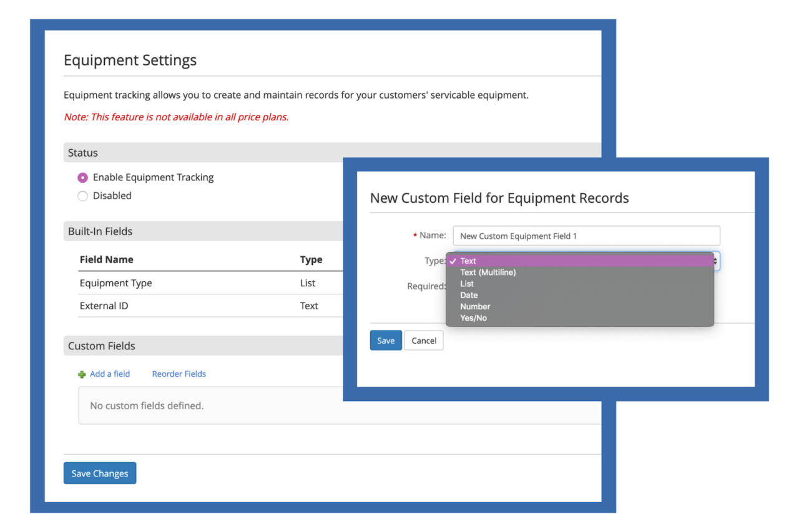This screenshot has height=532, width=799.
Task: Save the new custom field
Action: 385,340
